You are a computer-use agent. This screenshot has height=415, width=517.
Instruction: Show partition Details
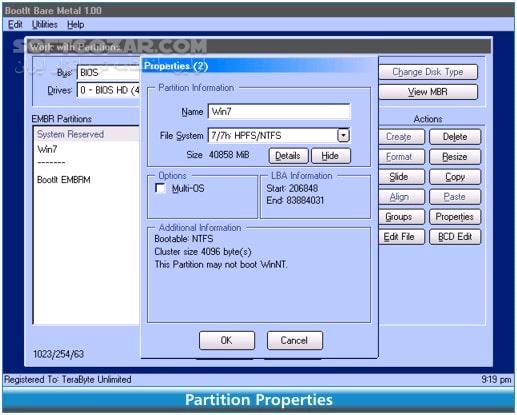pyautogui.click(x=288, y=156)
